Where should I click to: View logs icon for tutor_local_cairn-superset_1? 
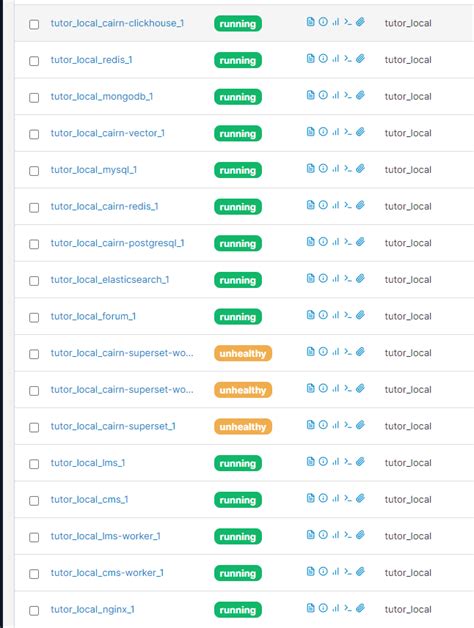tap(311, 425)
